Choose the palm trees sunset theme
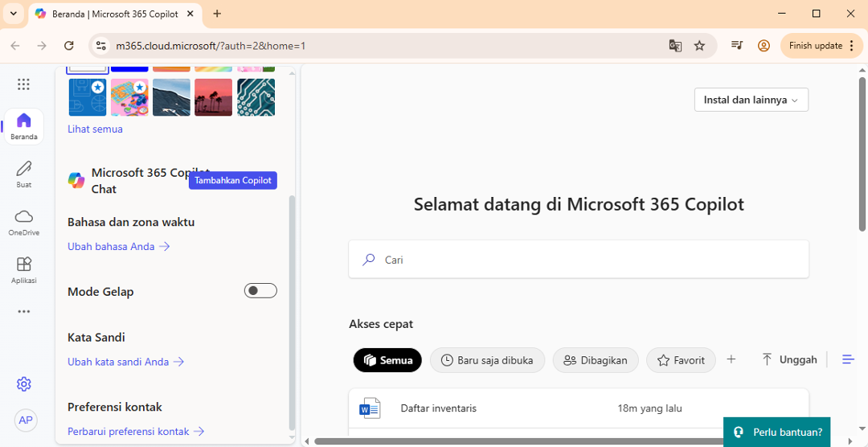Viewport: 868px width, 447px height. click(213, 97)
